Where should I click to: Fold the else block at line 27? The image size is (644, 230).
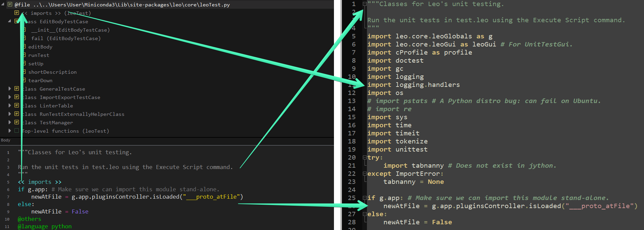[x=365, y=214]
